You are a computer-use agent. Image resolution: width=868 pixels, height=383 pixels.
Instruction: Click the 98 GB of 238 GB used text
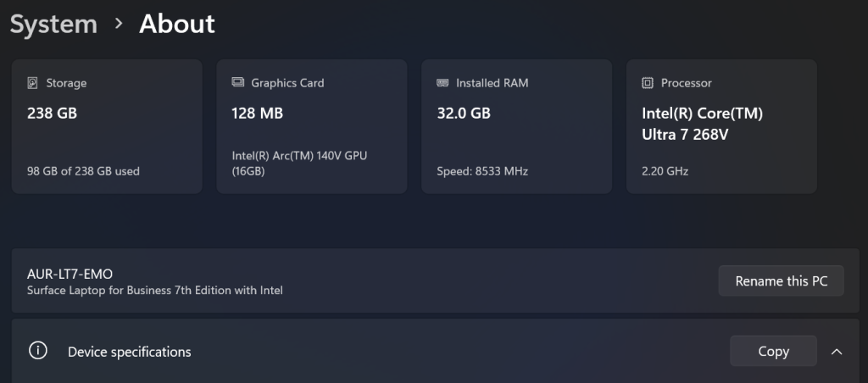point(83,171)
